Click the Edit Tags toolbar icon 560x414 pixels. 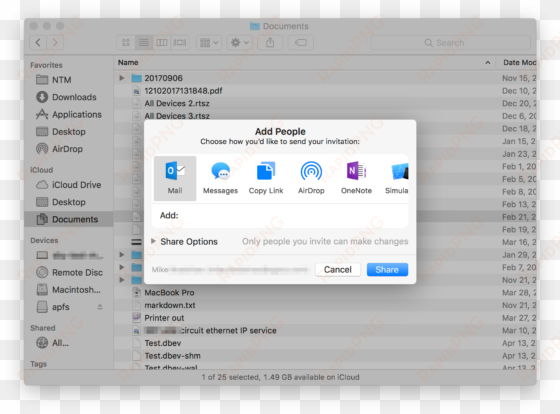click(x=301, y=43)
